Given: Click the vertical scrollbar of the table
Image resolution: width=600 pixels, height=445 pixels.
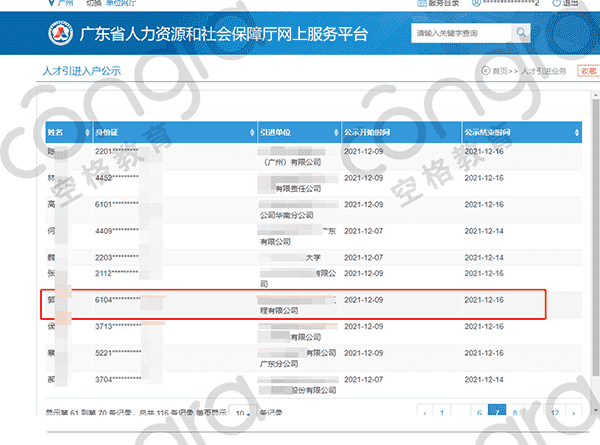Looking at the screenshot, I should tap(596, 237).
